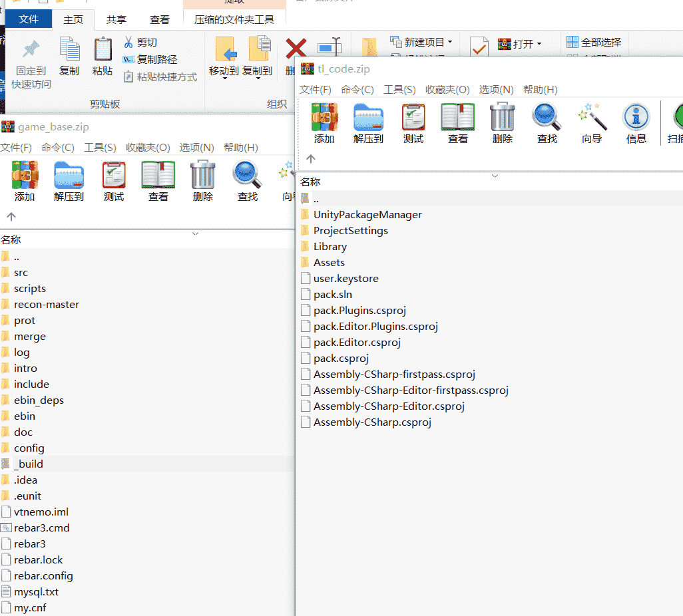Click the up-one-level arrow in tl_code.zip
683x616 pixels.
point(310,158)
